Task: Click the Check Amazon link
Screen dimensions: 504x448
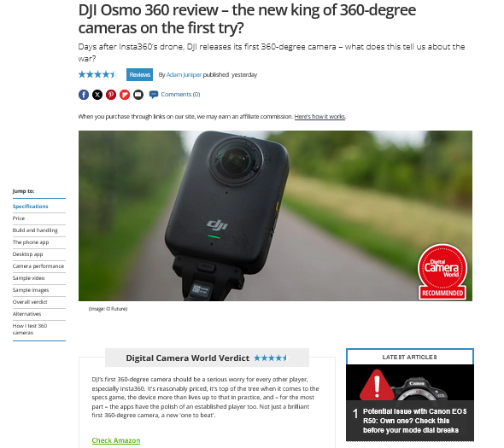Action: tap(116, 440)
